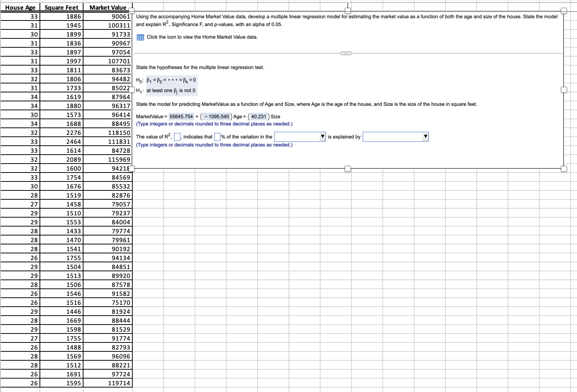
Task: Select the House Age column header
Action: (20, 7)
